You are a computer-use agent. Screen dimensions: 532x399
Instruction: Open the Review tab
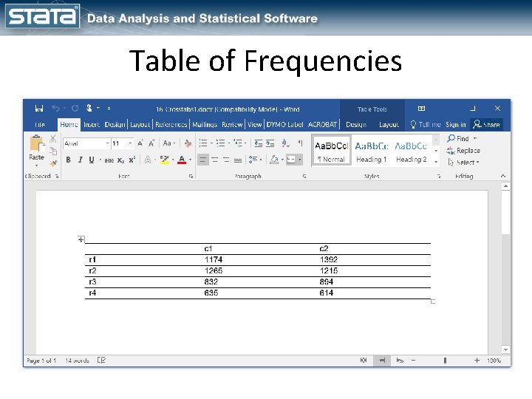pyautogui.click(x=232, y=125)
